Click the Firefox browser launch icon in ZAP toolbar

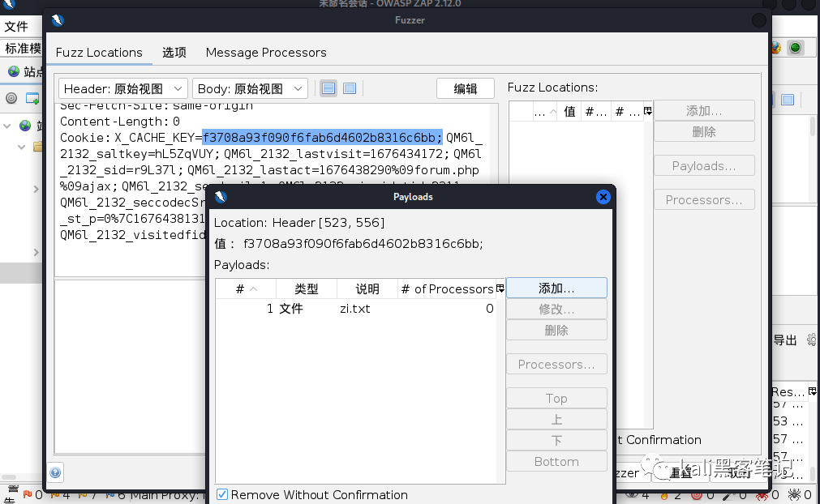point(776,48)
